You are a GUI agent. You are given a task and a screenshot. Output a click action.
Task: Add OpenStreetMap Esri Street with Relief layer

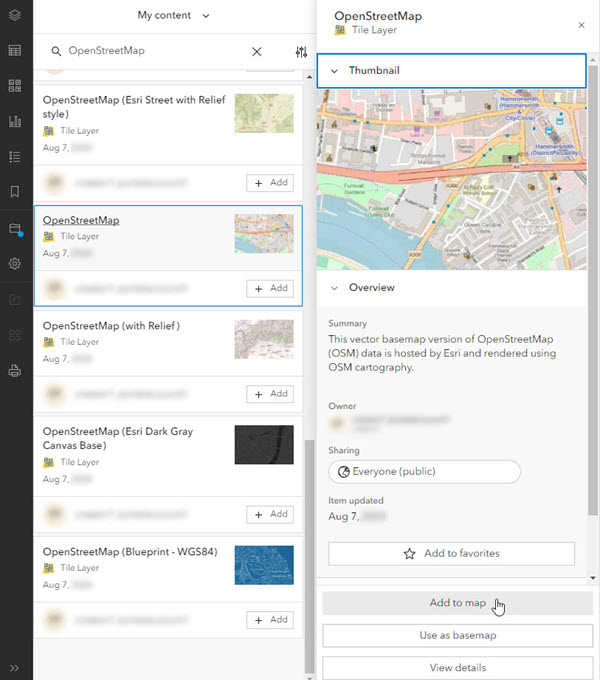[270, 183]
